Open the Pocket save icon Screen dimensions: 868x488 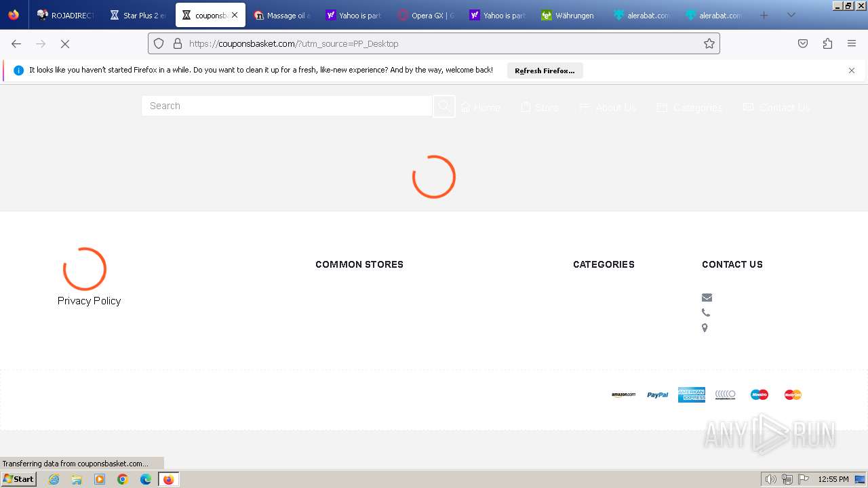click(803, 43)
